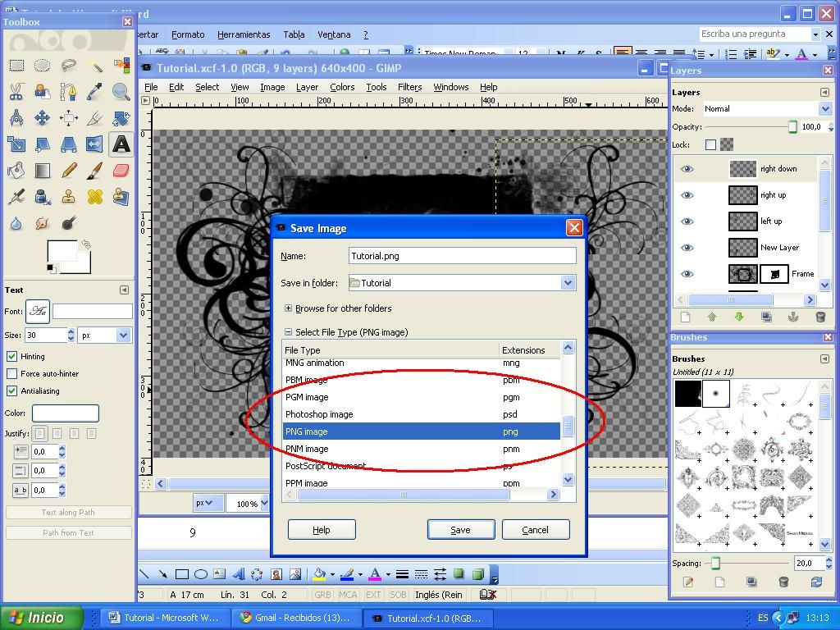This screenshot has width=840, height=630.
Task: Disable the Antialiasing option for text
Action: click(11, 390)
